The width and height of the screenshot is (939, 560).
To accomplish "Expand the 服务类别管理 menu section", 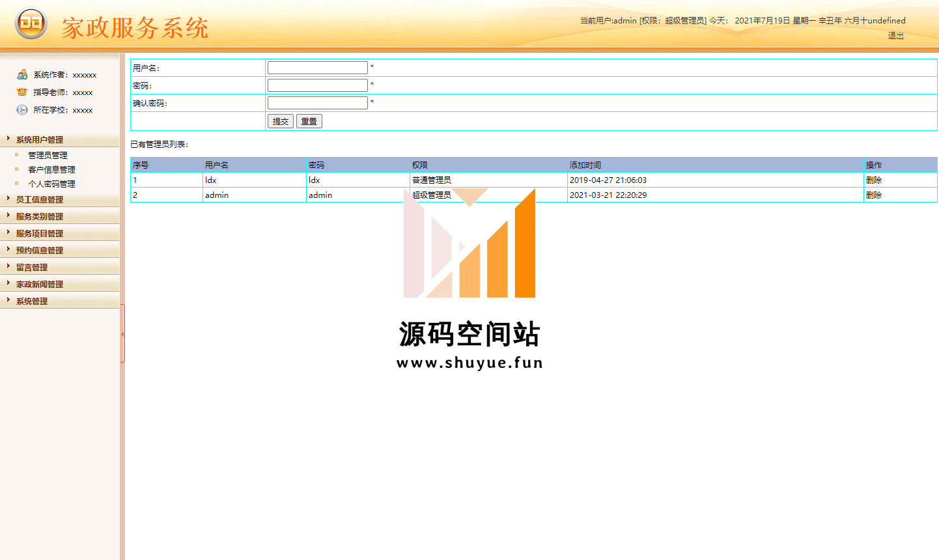I will [40, 216].
